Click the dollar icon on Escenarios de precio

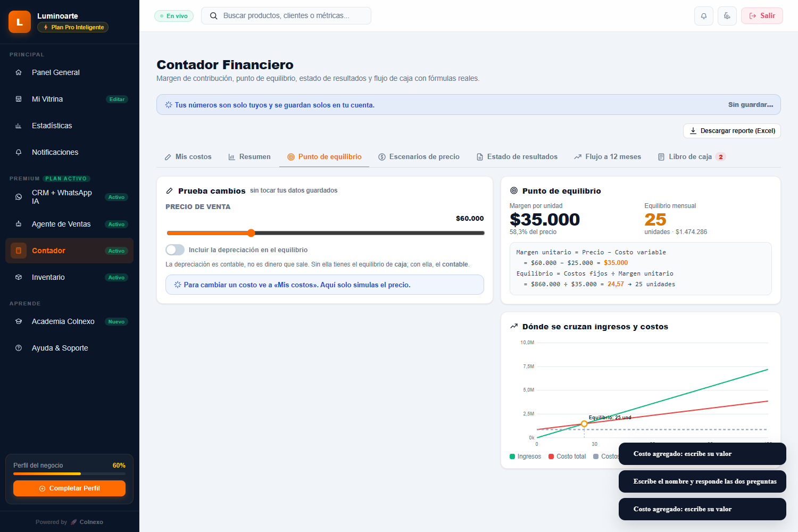click(382, 157)
